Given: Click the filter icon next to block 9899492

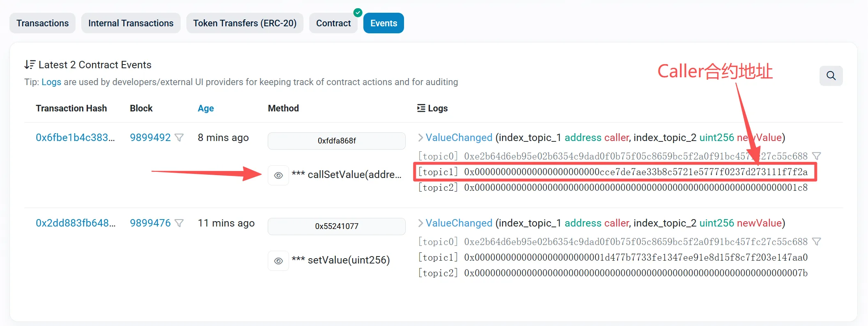Looking at the screenshot, I should point(179,138).
